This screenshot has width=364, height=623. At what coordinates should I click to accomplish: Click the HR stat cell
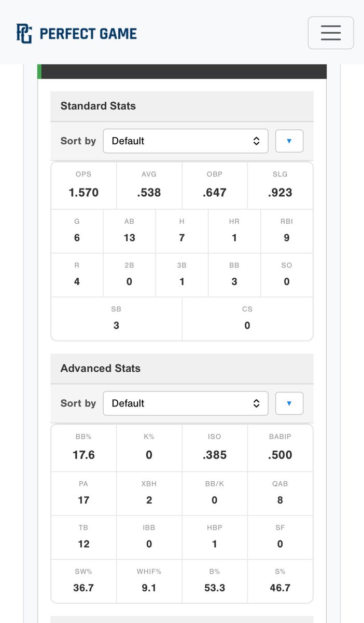(234, 231)
